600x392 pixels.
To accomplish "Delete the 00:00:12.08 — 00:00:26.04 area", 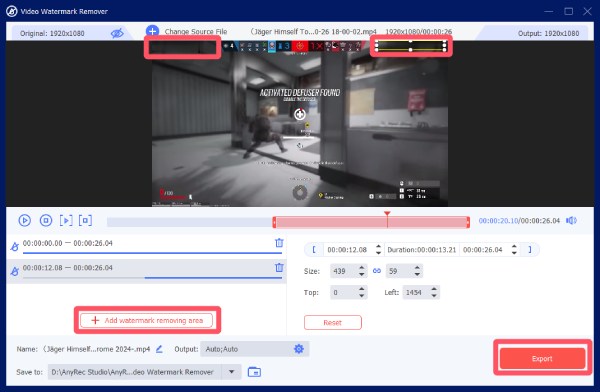I will click(279, 268).
